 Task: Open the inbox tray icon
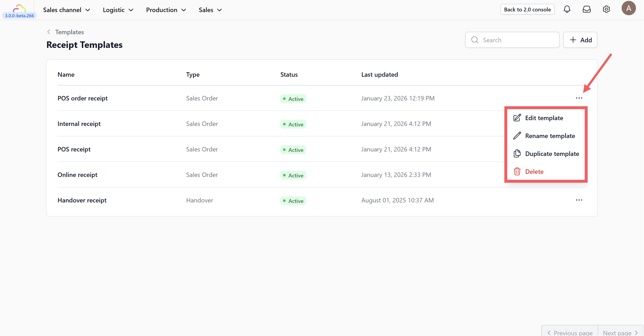coord(587,9)
